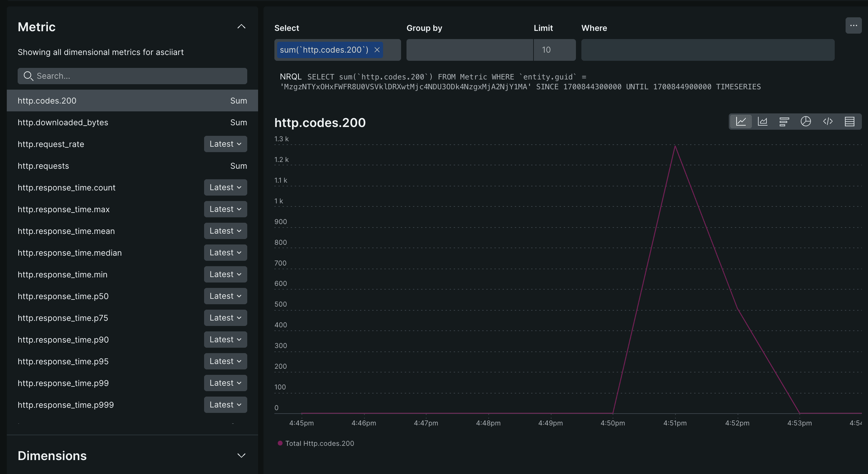Switch to the table view icon
The width and height of the screenshot is (868, 474).
[x=850, y=121]
